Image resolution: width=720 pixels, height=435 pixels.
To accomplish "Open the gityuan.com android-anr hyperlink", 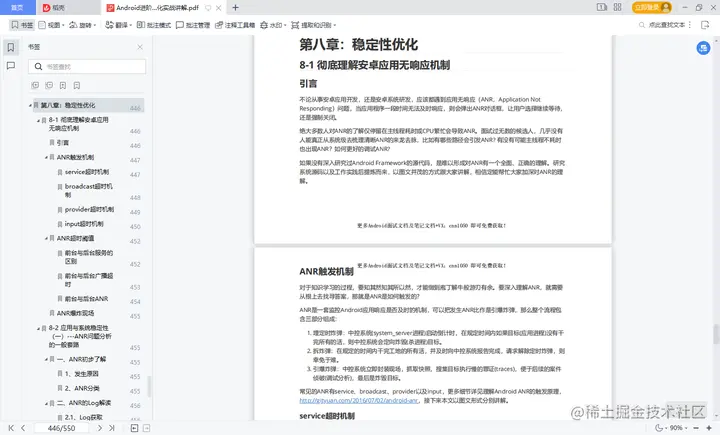I will [x=359, y=401].
